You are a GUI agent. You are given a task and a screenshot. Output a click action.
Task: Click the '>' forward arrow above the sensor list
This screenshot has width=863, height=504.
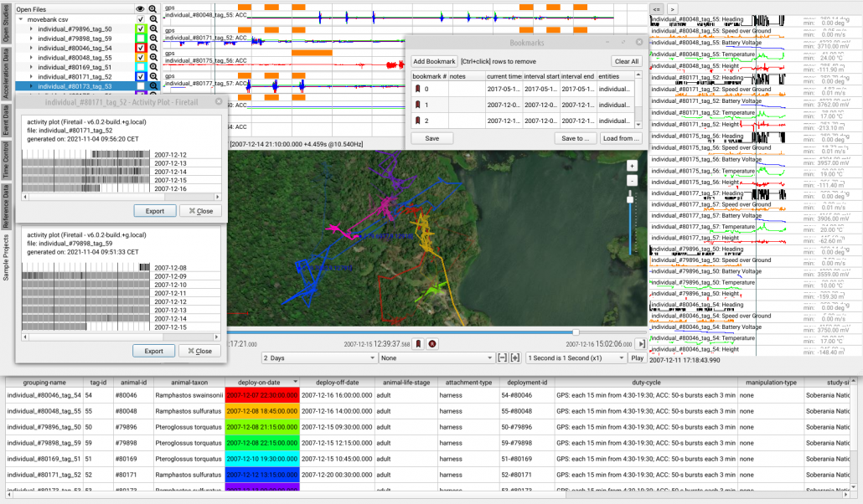672,9
